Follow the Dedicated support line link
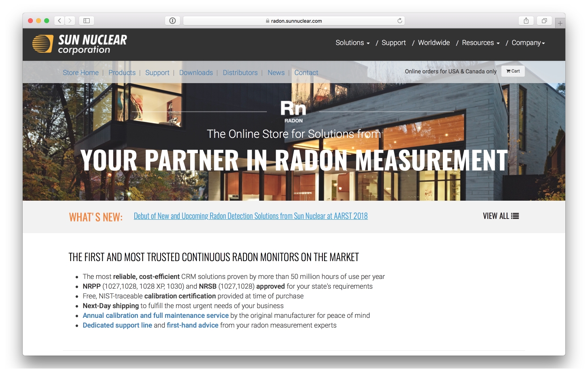588x388 pixels. click(117, 325)
